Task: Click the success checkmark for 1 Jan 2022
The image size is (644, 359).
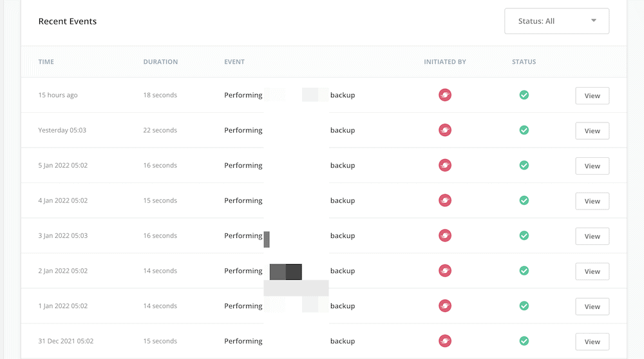Action: 524,306
